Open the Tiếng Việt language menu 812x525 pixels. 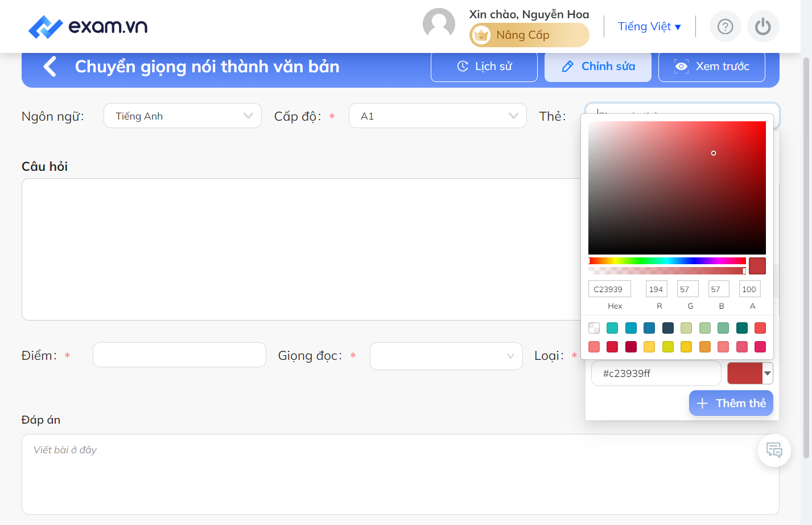[649, 27]
